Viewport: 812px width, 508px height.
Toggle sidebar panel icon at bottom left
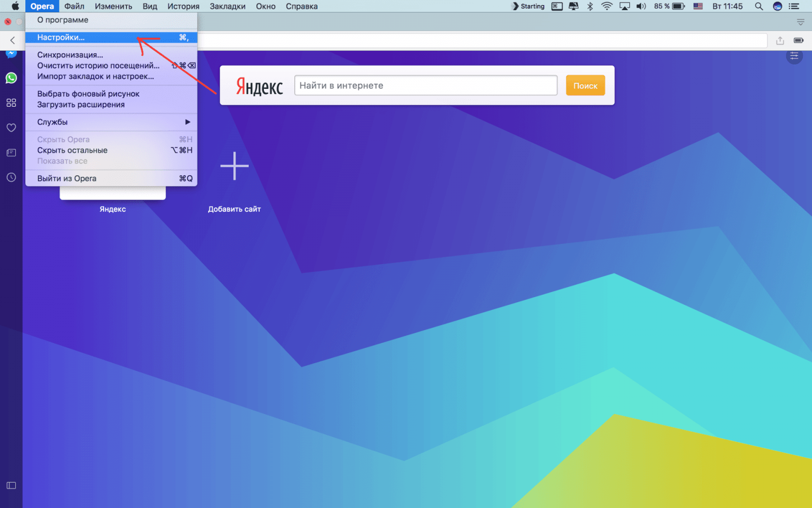(x=11, y=485)
